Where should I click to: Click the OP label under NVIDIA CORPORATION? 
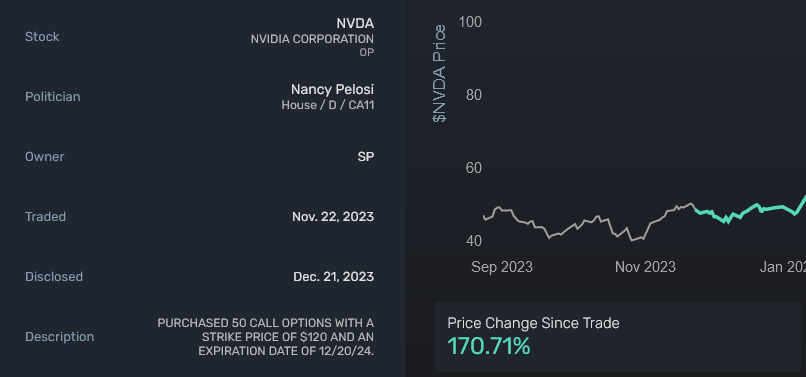(367, 52)
